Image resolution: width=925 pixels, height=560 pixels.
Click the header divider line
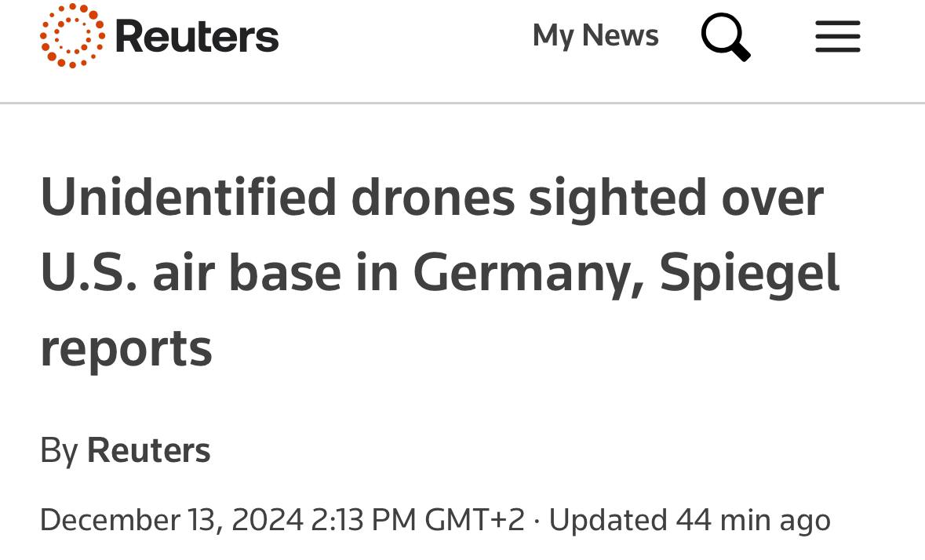[x=462, y=103]
